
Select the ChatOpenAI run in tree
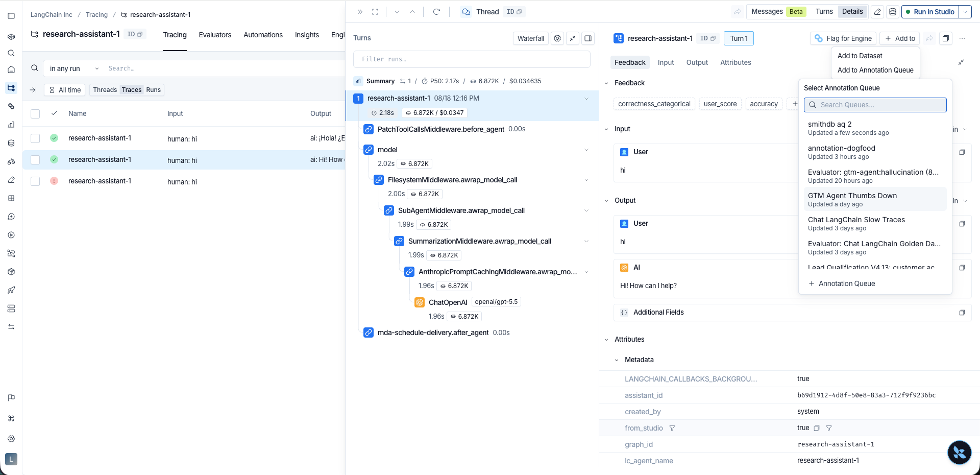[x=448, y=302]
